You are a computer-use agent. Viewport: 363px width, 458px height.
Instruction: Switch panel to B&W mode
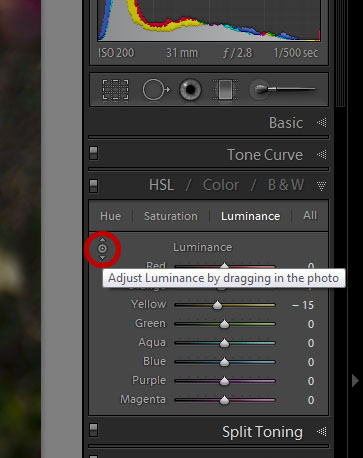pyautogui.click(x=286, y=185)
